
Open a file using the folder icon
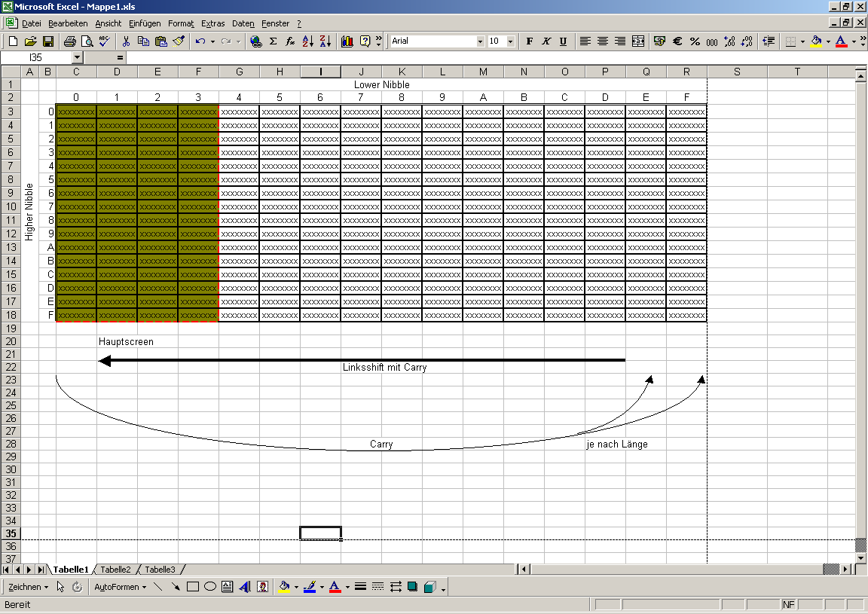tap(30, 41)
